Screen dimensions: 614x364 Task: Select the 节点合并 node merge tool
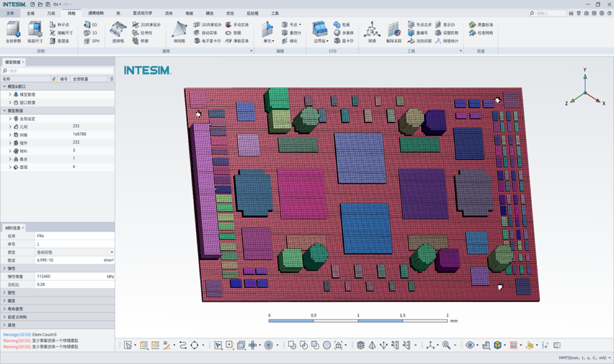[x=420, y=25]
